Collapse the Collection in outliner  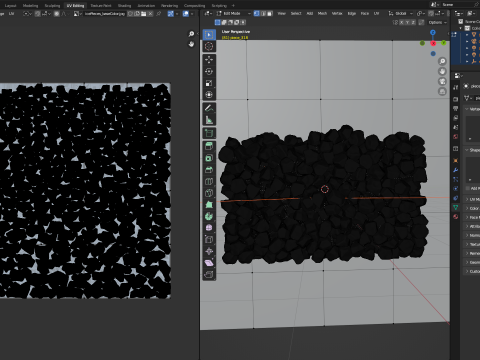[x=462, y=28]
